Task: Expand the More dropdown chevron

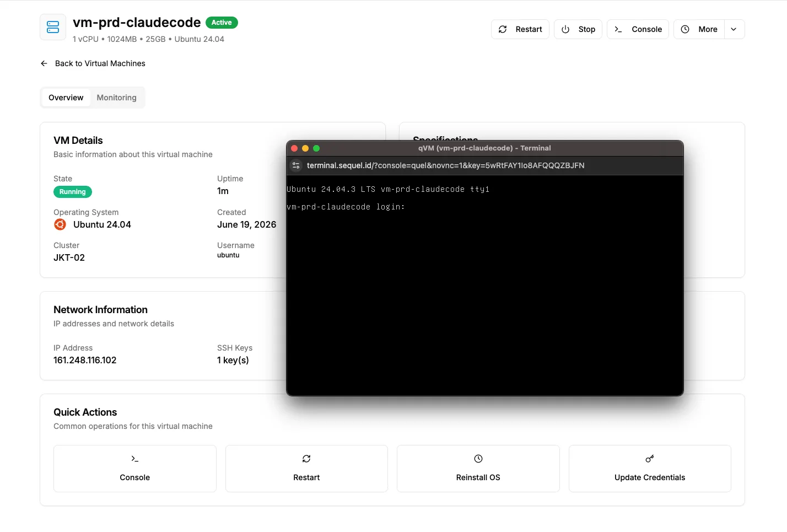Action: tap(734, 29)
